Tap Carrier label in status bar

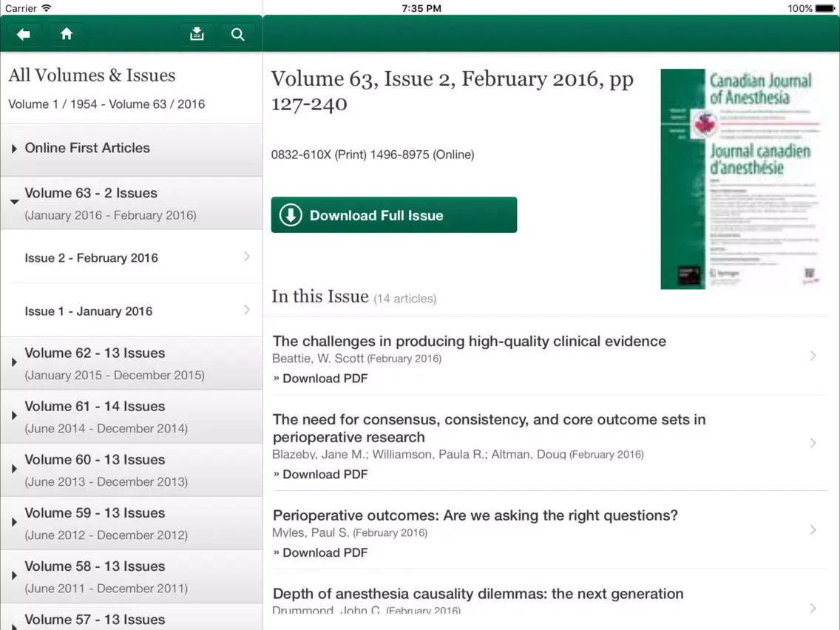coord(21,8)
